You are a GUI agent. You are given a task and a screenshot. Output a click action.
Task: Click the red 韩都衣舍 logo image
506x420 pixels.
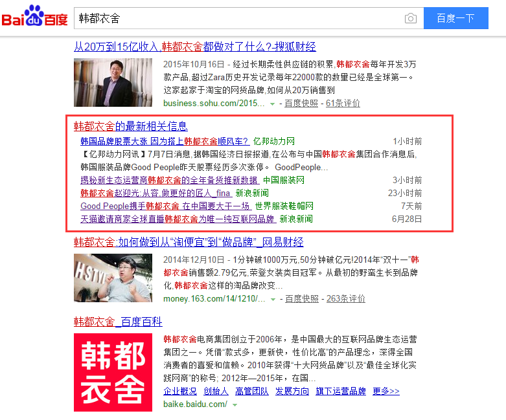pyautogui.click(x=113, y=372)
